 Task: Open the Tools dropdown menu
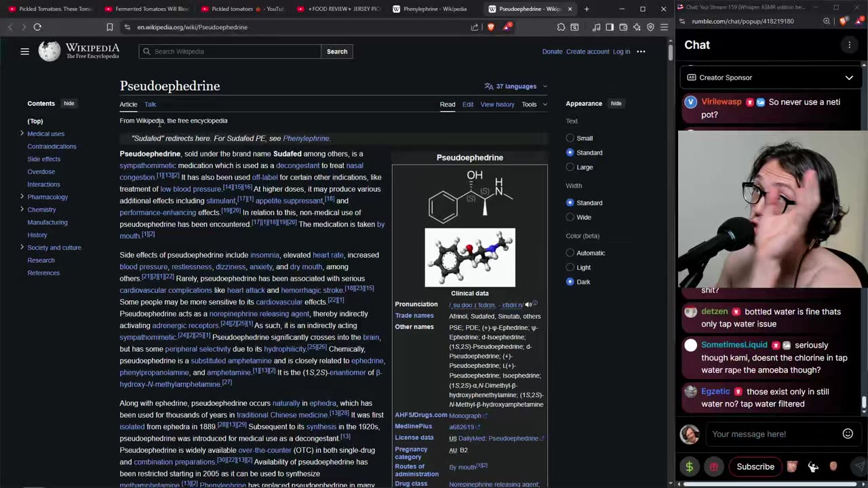pos(534,104)
